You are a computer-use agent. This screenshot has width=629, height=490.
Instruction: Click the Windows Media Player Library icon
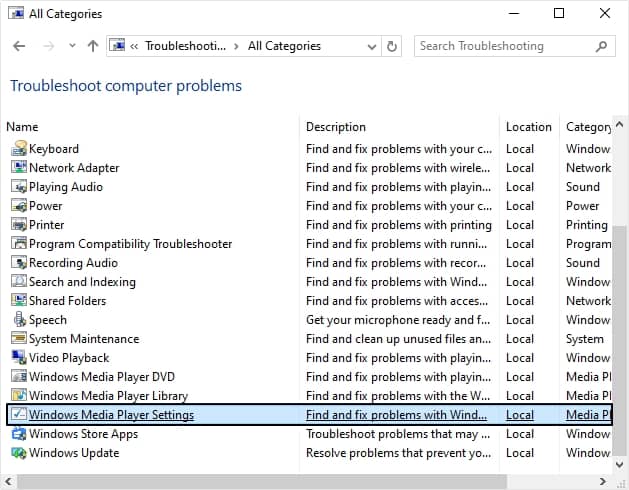(x=18, y=395)
